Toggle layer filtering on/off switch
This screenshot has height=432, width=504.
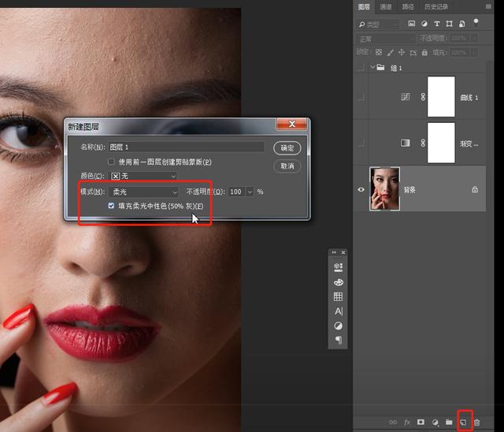coord(476,23)
